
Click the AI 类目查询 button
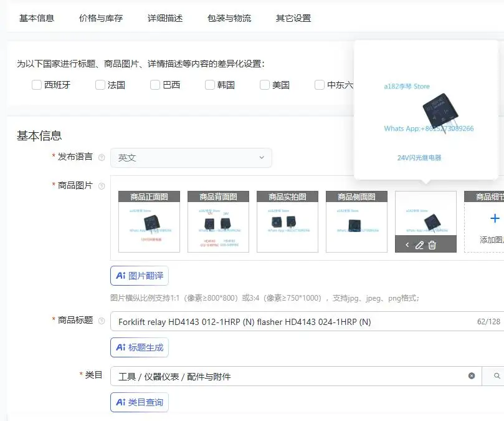(140, 402)
